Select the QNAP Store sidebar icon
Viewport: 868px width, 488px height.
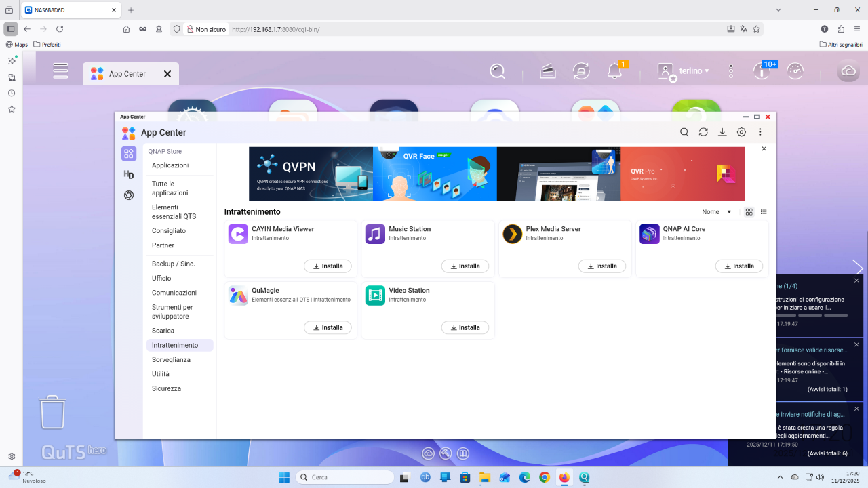[x=129, y=154]
